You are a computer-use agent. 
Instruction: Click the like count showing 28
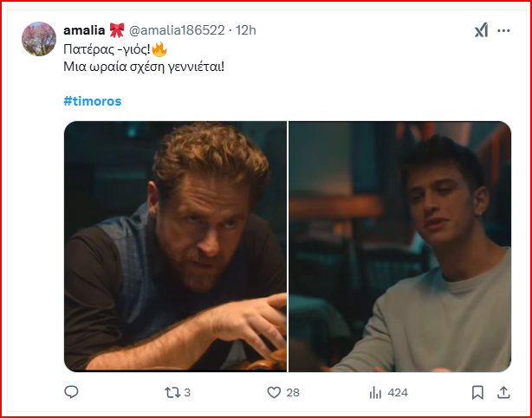point(293,392)
